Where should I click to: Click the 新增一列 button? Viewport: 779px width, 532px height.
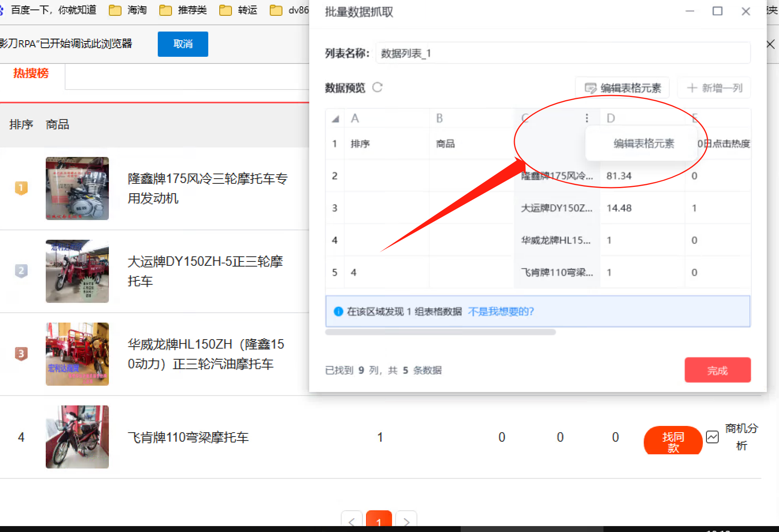[x=714, y=88]
